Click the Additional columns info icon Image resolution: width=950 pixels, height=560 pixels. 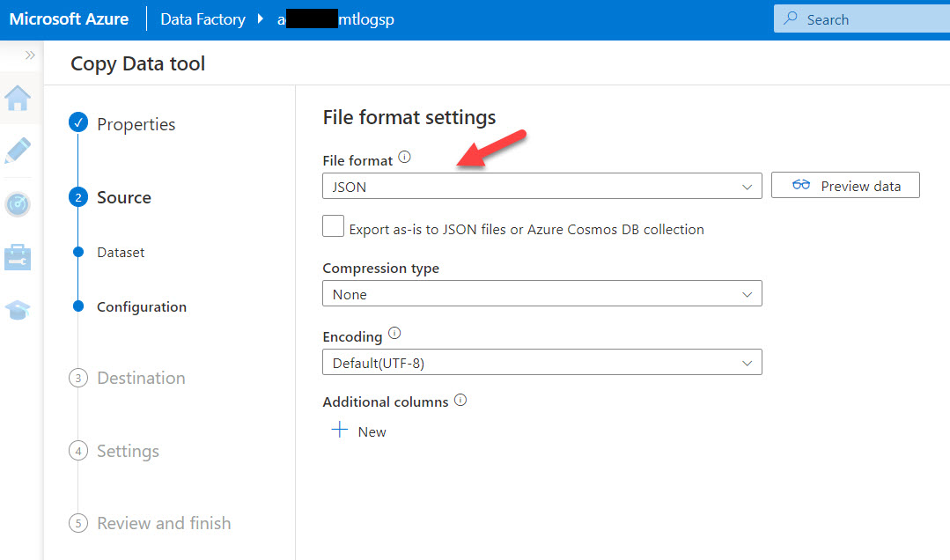pos(460,399)
